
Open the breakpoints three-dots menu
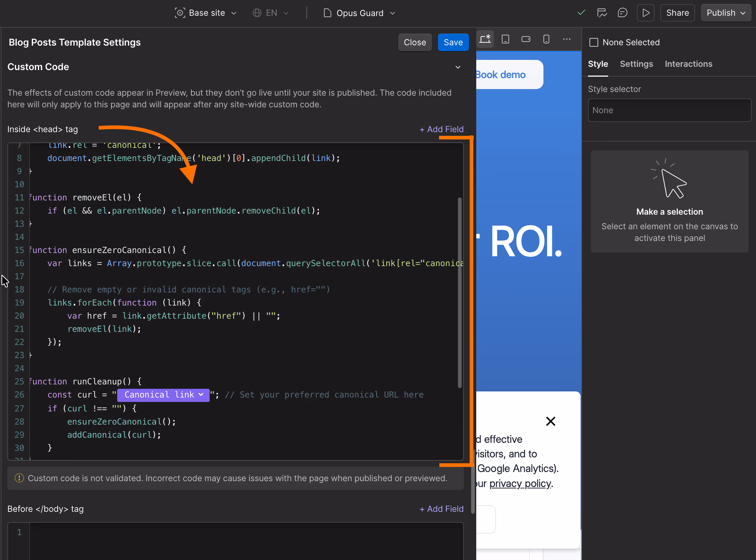click(x=567, y=39)
